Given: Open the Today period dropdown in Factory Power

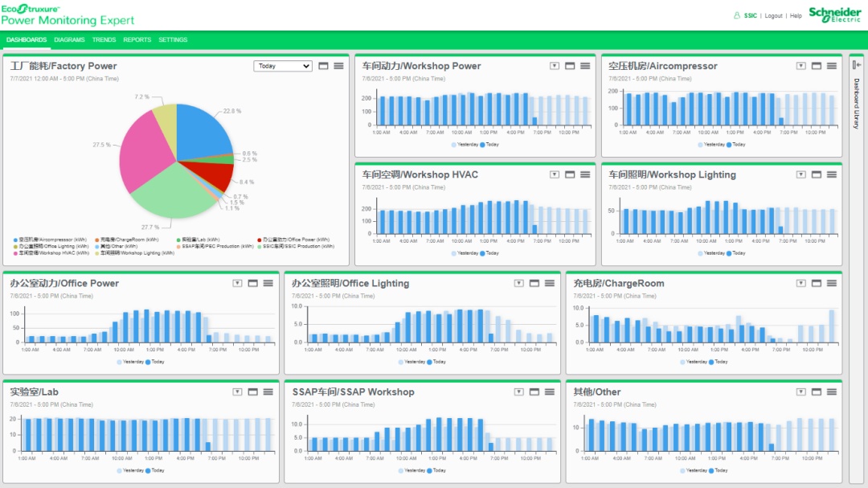Looking at the screenshot, I should pyautogui.click(x=283, y=66).
